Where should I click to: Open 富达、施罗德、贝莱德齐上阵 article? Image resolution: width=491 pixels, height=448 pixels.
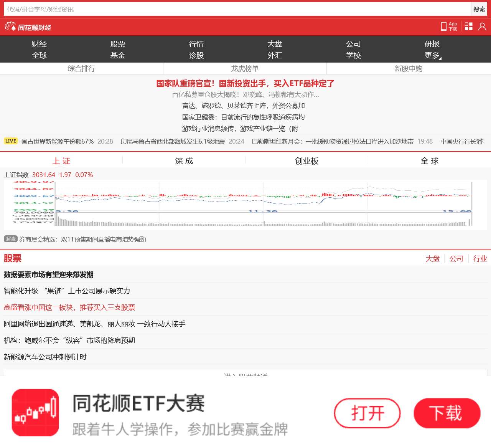tap(244, 106)
